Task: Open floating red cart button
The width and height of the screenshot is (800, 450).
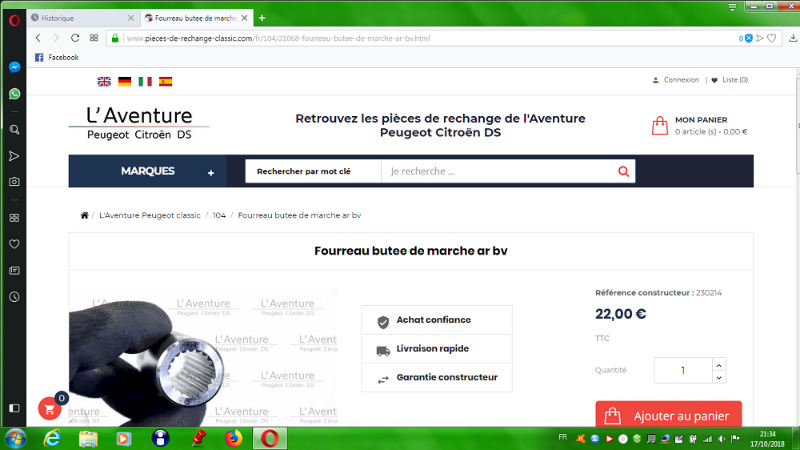Action: pos(49,409)
